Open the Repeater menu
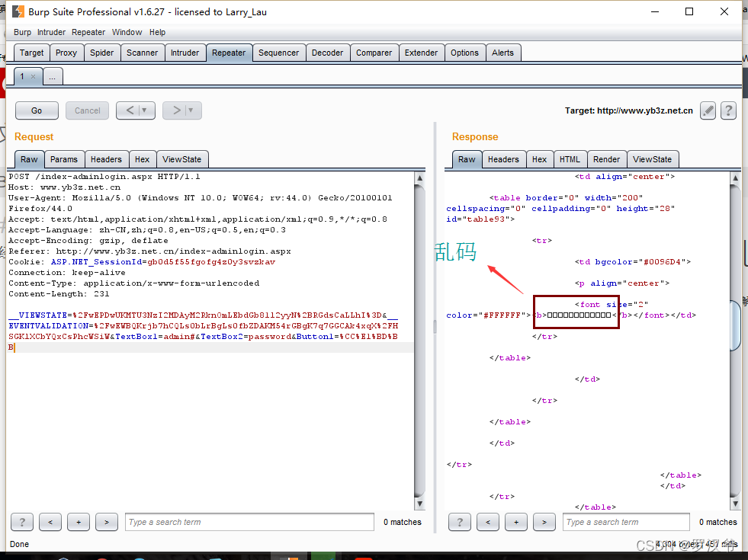This screenshot has height=560, width=748. (x=88, y=33)
